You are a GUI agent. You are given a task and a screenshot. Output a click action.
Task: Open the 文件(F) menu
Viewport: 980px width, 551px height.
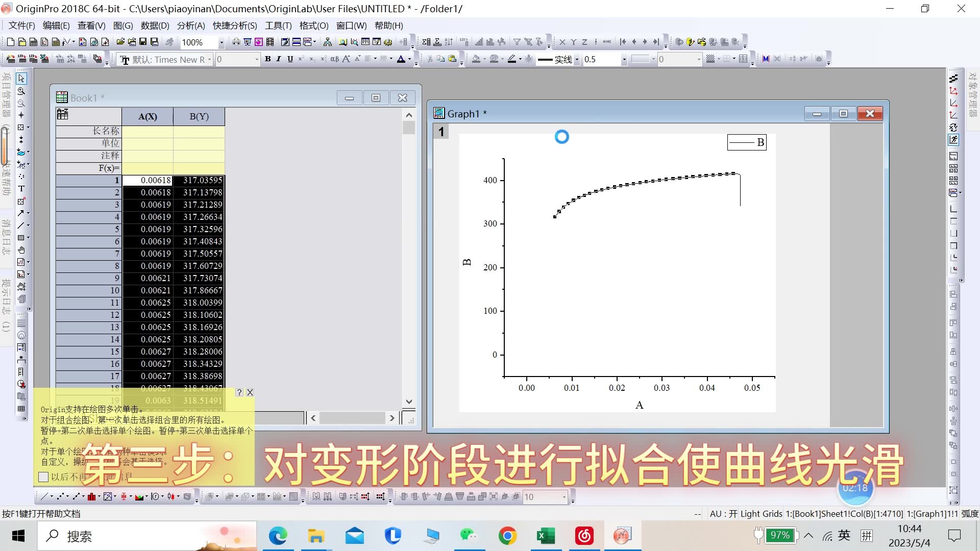(x=22, y=26)
